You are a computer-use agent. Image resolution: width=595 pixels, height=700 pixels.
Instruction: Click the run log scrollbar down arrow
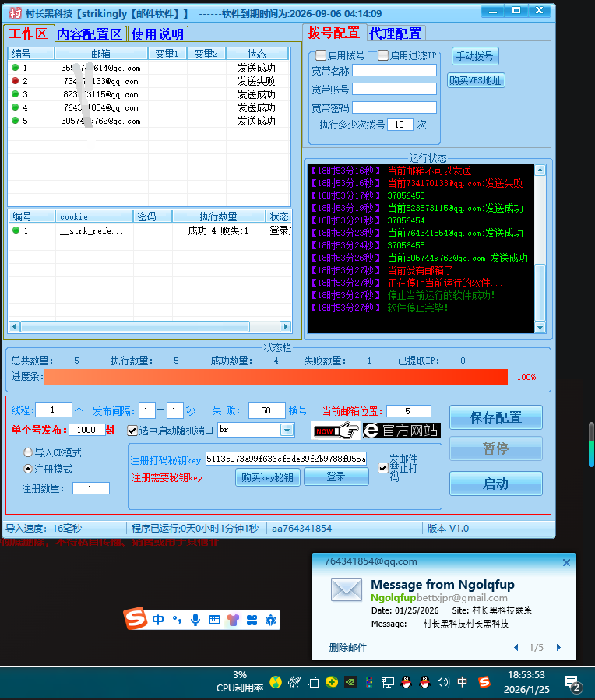click(540, 328)
